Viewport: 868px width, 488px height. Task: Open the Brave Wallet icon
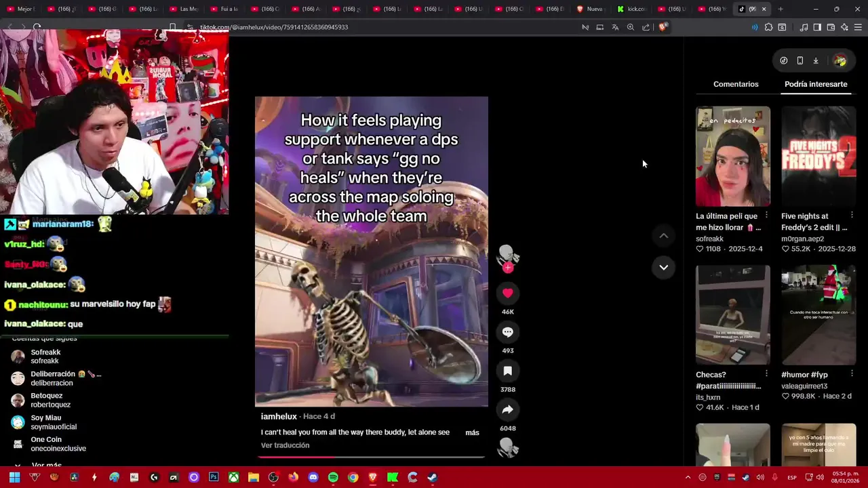click(831, 27)
